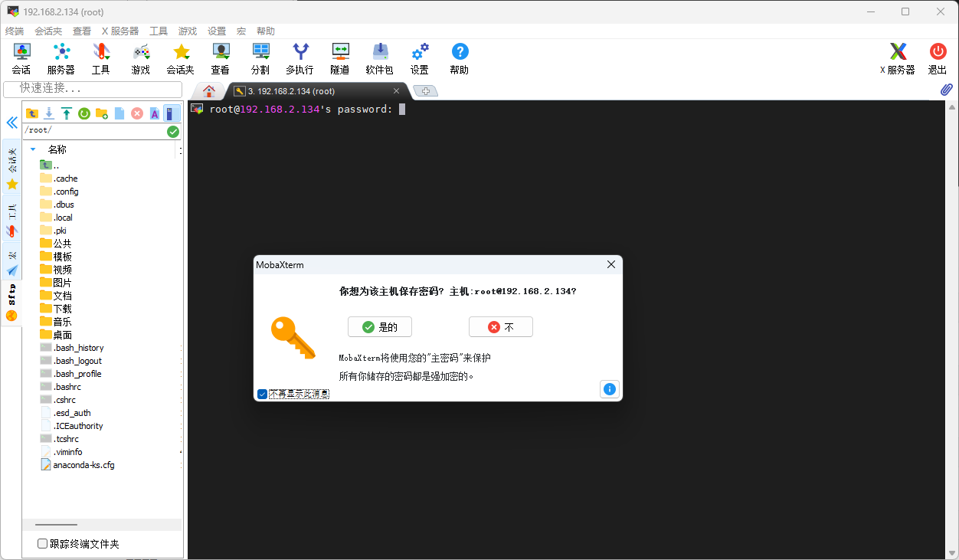Click the 查看 (View) toolbar icon

coord(221,58)
